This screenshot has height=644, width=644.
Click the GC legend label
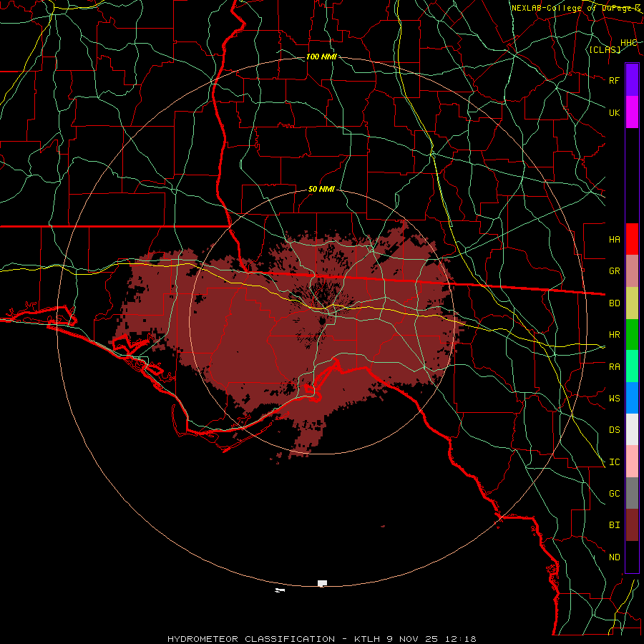(614, 494)
